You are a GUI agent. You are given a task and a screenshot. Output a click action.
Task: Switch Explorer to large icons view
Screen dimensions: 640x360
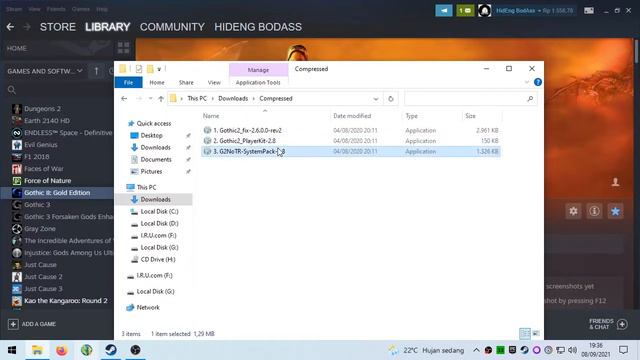click(536, 333)
